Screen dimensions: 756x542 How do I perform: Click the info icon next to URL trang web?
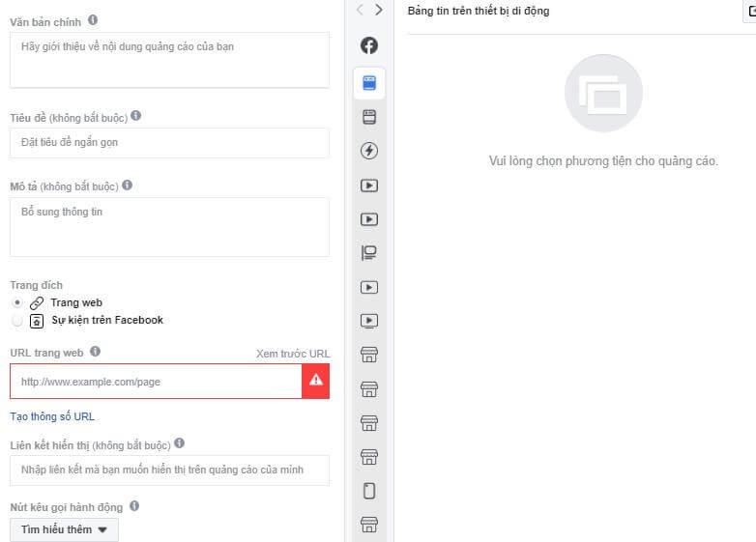pyautogui.click(x=95, y=352)
